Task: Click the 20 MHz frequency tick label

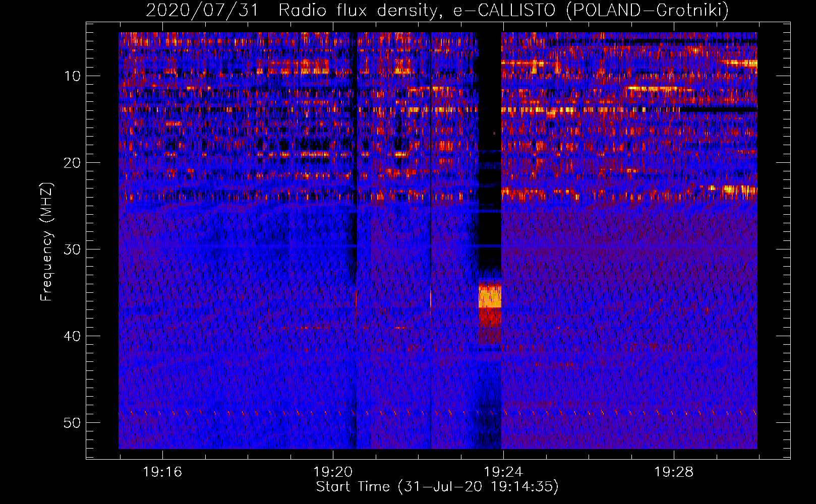Action: point(73,163)
